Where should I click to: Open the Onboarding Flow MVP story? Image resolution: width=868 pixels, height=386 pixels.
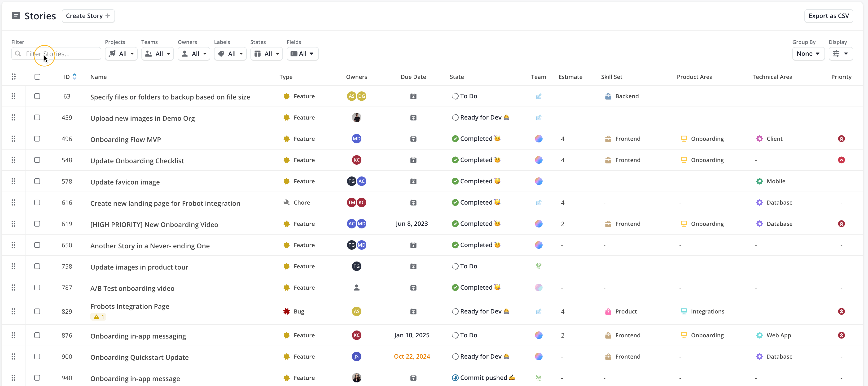125,139
